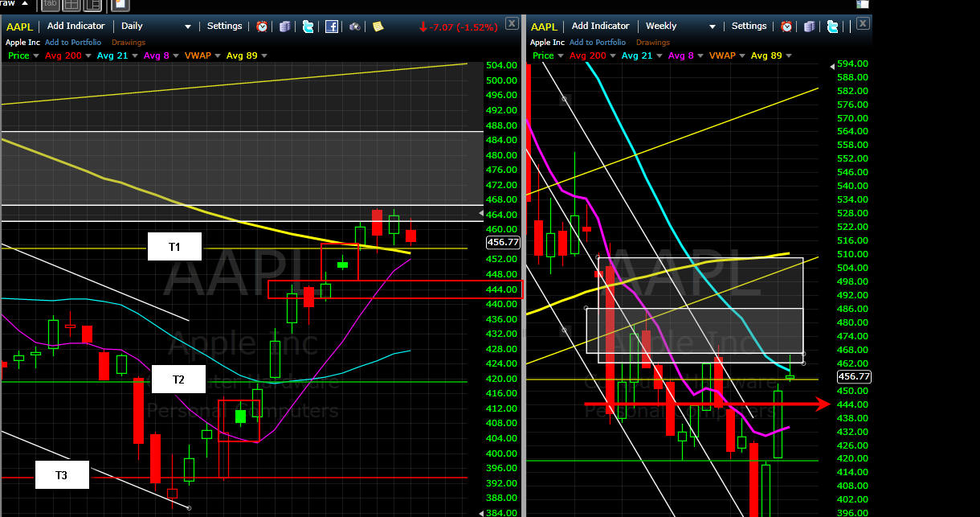Select the T1 label on Daily chart

pos(174,247)
